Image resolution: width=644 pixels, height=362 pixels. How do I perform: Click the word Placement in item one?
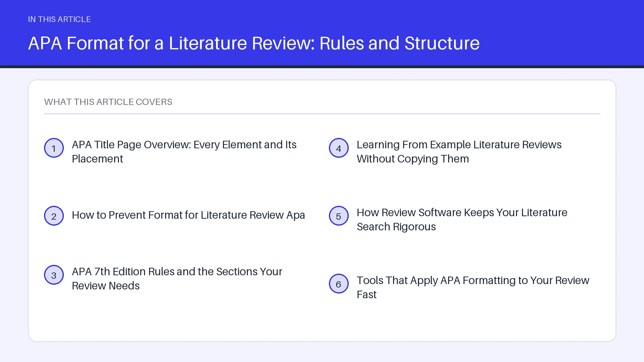pyautogui.click(x=97, y=159)
